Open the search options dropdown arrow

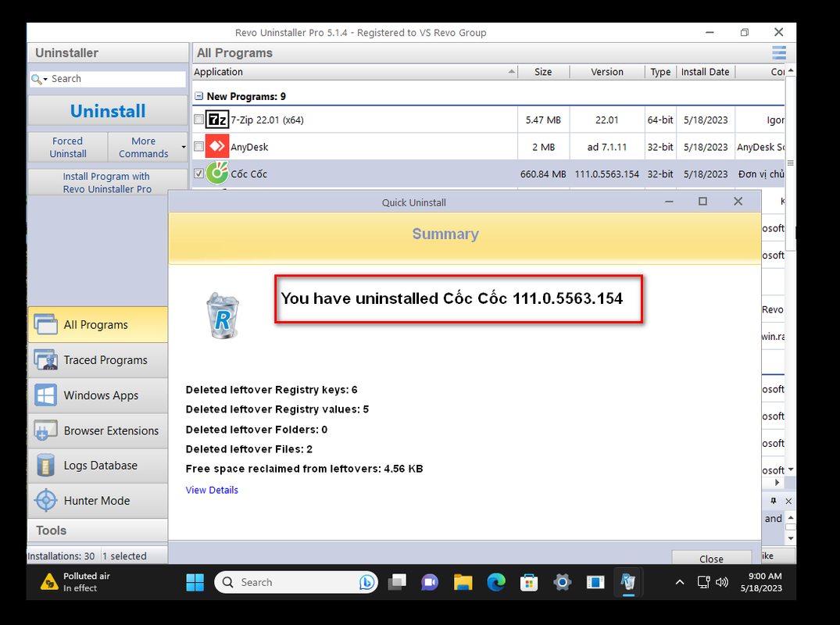pyautogui.click(x=45, y=79)
